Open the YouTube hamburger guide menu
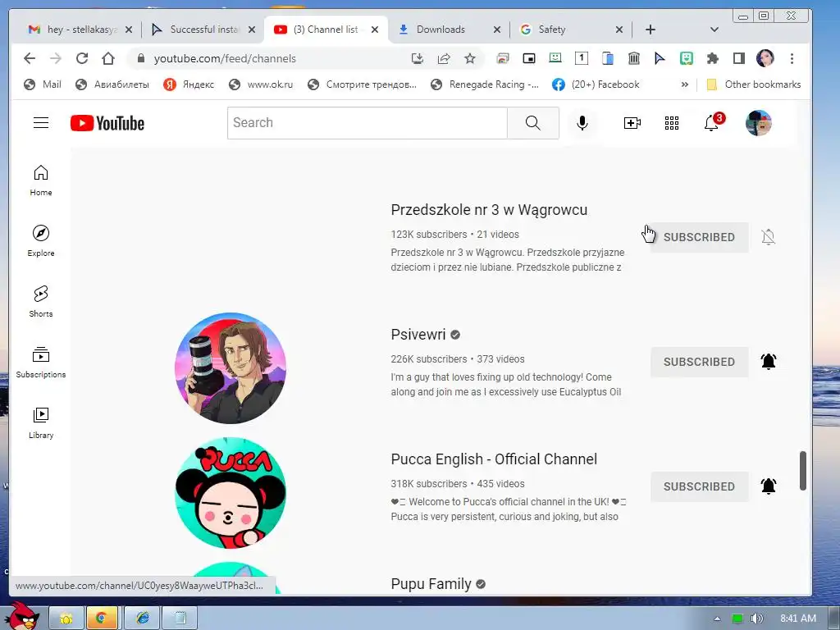The height and width of the screenshot is (630, 840). (41, 123)
